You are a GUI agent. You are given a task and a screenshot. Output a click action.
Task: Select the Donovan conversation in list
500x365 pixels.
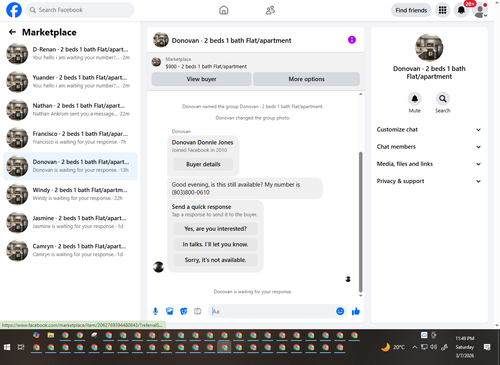pos(70,166)
